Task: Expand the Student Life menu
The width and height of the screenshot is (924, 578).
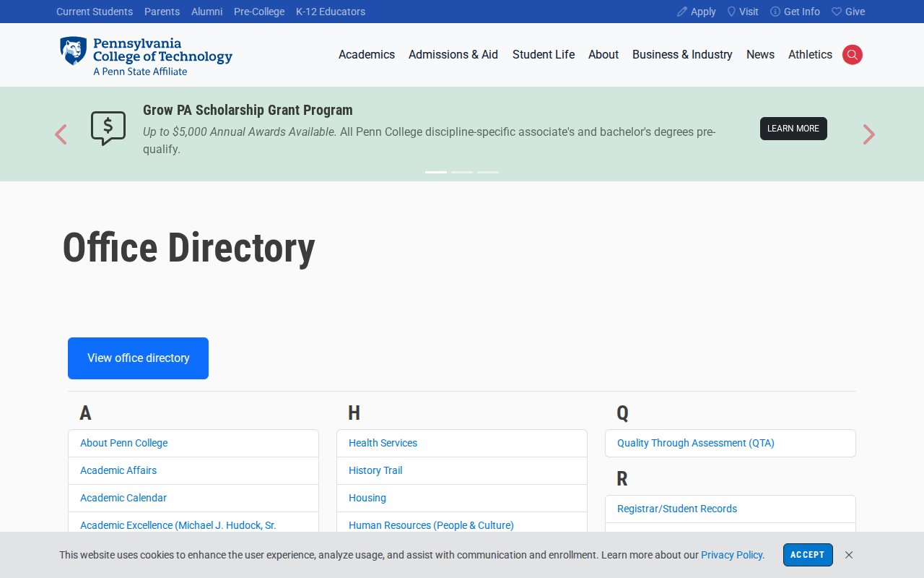Action: [544, 55]
